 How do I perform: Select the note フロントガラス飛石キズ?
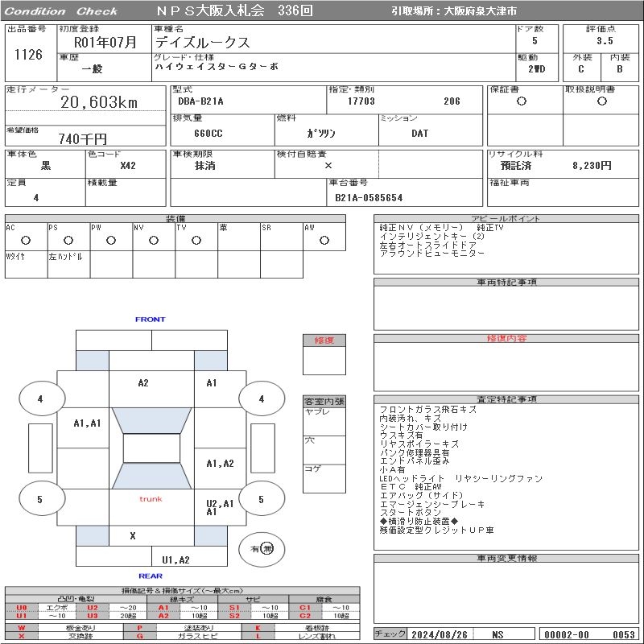(428, 410)
